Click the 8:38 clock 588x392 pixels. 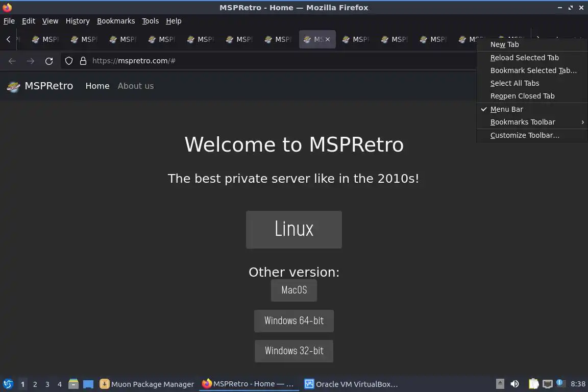tap(578, 384)
